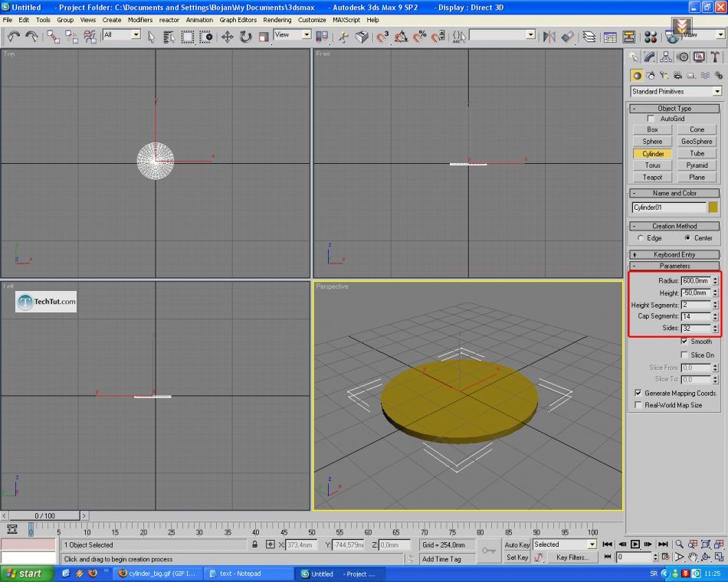The image size is (728, 582).
Task: Open the Rendering menu
Action: tap(277, 20)
